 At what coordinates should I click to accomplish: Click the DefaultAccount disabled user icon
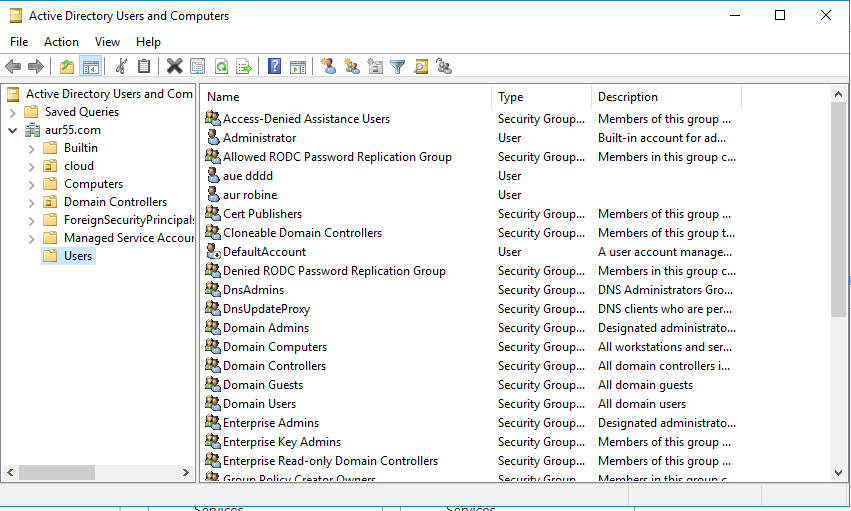213,251
